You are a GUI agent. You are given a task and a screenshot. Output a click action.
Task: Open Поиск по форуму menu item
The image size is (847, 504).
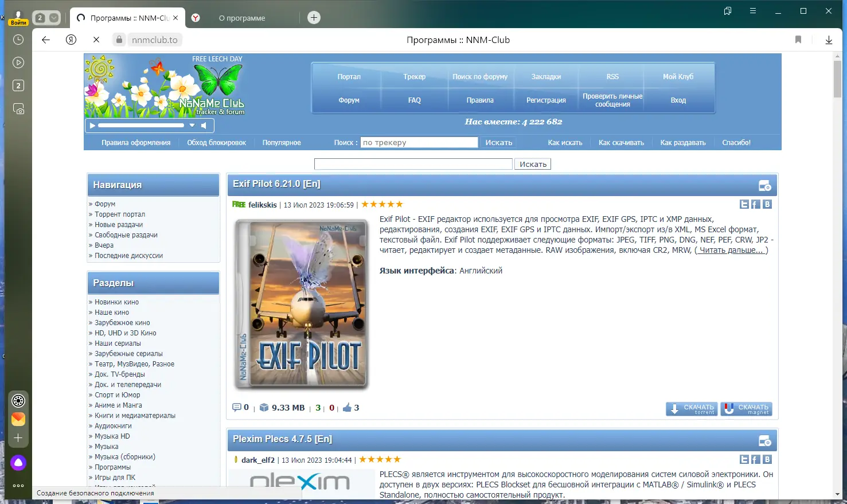[480, 76]
